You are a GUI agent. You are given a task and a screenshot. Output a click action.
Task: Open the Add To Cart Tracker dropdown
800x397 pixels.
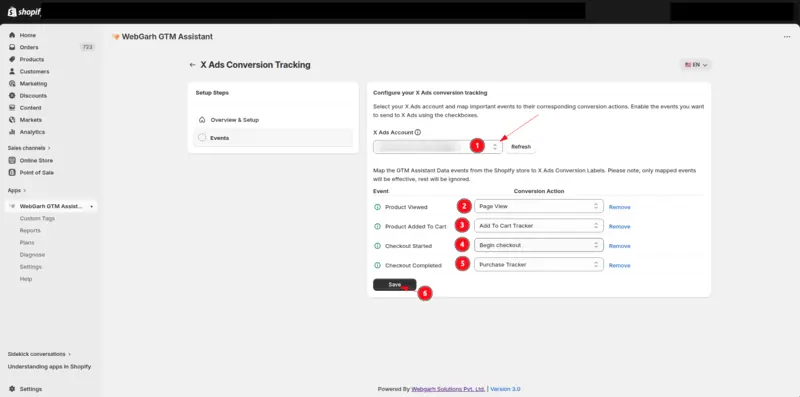coord(539,226)
